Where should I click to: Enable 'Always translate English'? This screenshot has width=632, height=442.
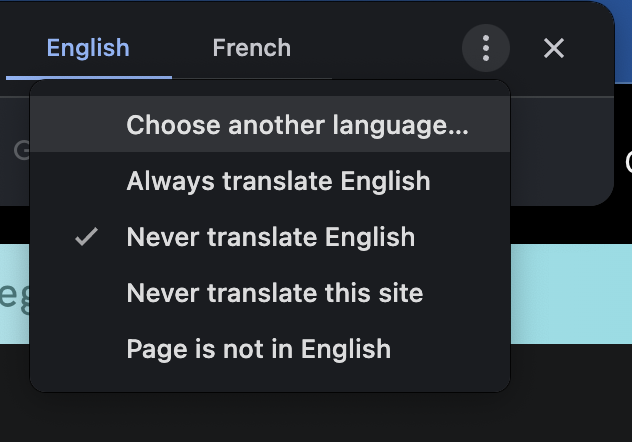(x=278, y=181)
